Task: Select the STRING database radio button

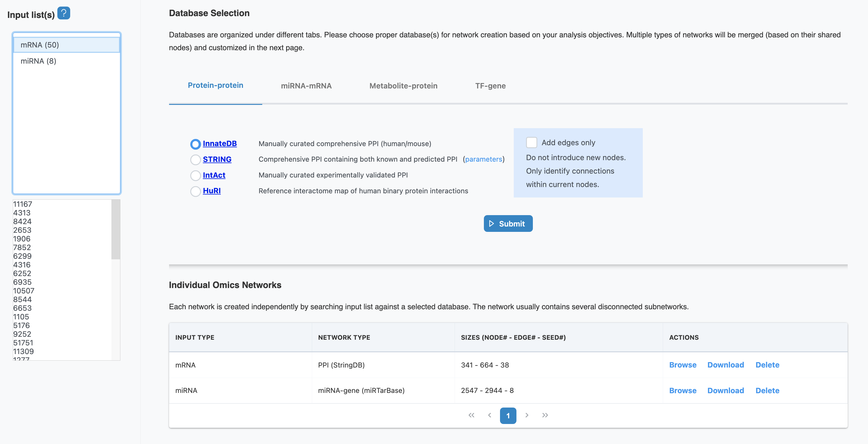Action: click(195, 160)
